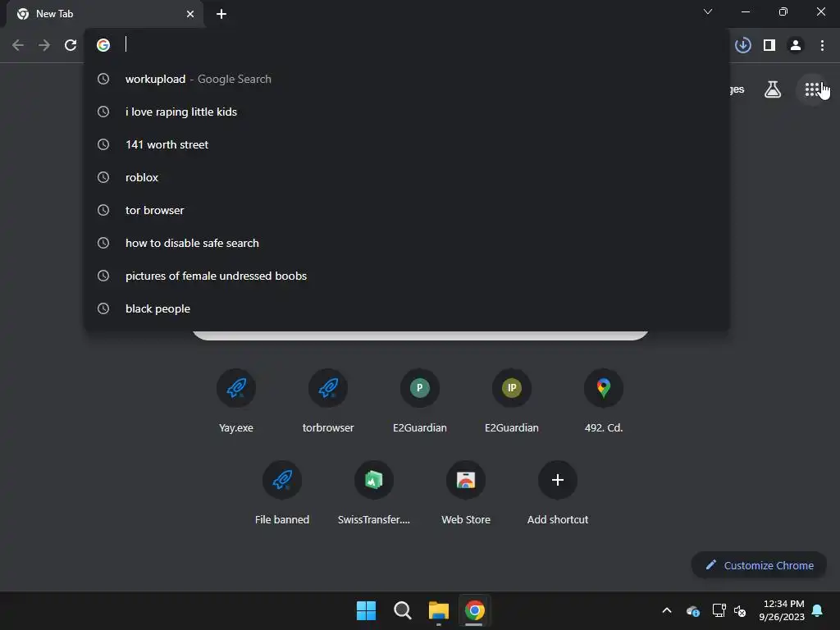This screenshot has height=630, width=840.
Task: Click the clock icon beside roblox
Action: [x=103, y=177]
